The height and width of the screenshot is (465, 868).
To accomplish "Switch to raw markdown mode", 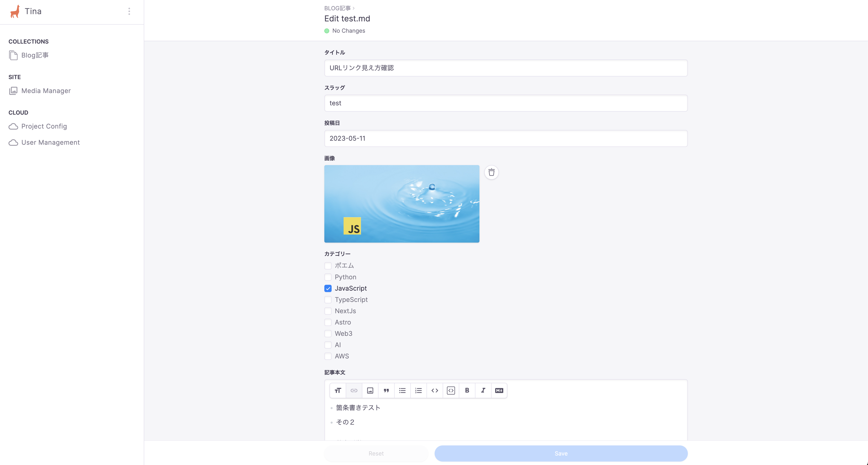I will tap(499, 391).
